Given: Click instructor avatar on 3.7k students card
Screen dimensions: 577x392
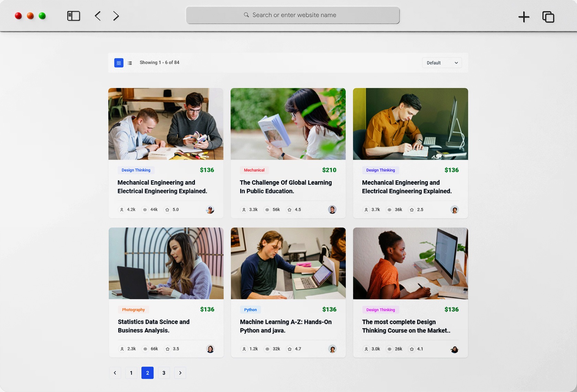Looking at the screenshot, I should click(x=455, y=210).
